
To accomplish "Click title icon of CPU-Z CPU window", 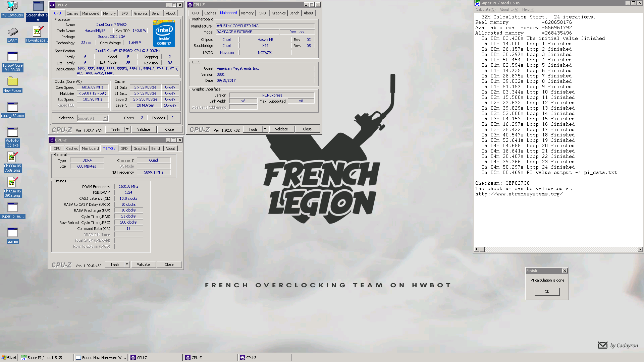I will pos(52,5).
